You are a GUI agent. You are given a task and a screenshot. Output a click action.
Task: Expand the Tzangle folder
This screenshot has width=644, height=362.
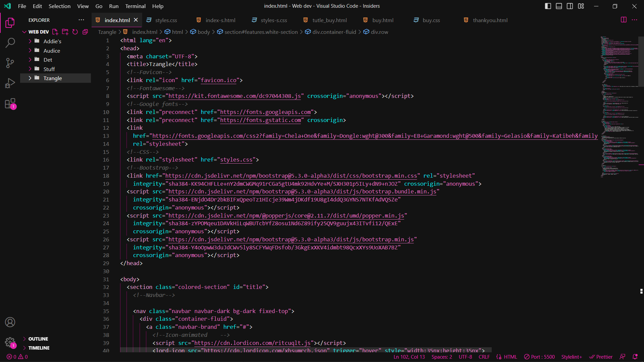tap(52, 78)
